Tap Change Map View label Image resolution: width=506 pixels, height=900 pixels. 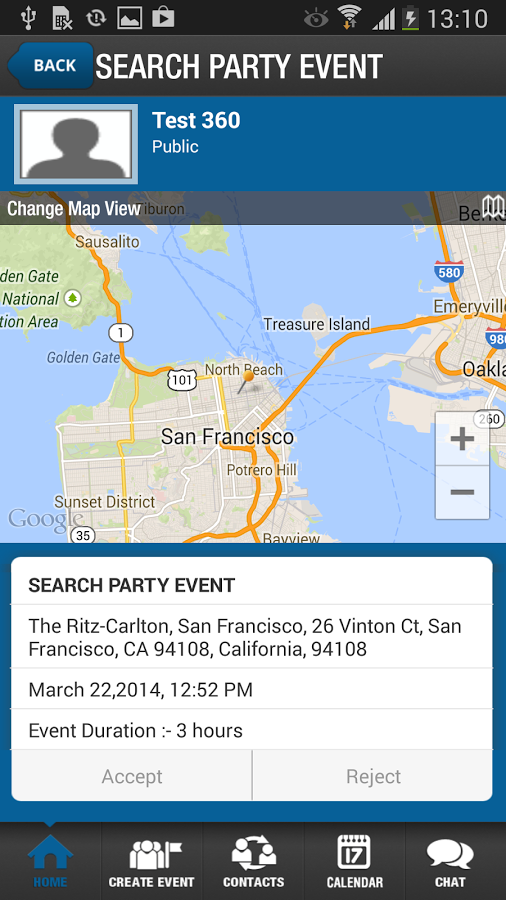click(74, 208)
